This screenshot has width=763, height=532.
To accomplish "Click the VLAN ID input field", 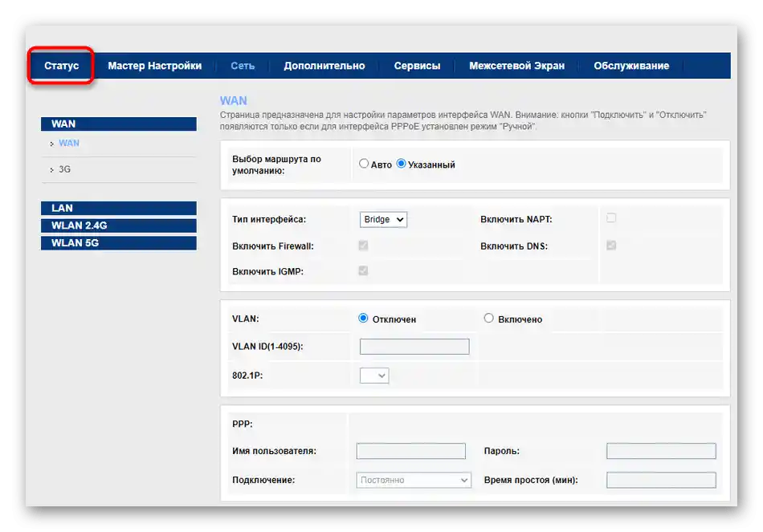I will point(414,347).
